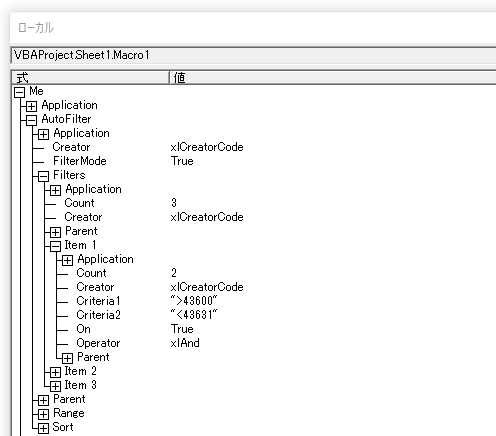This screenshot has height=436, width=496.
Task: Select the Operator xlAnd row
Action: (x=253, y=343)
